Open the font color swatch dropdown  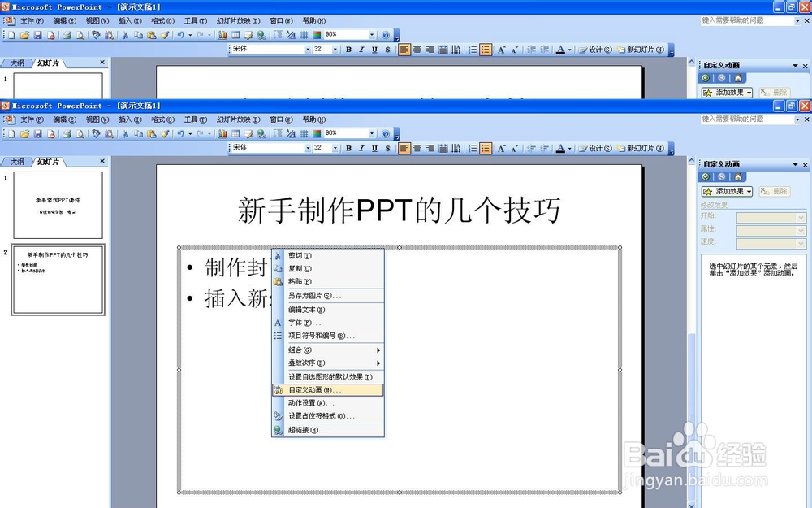point(568,149)
